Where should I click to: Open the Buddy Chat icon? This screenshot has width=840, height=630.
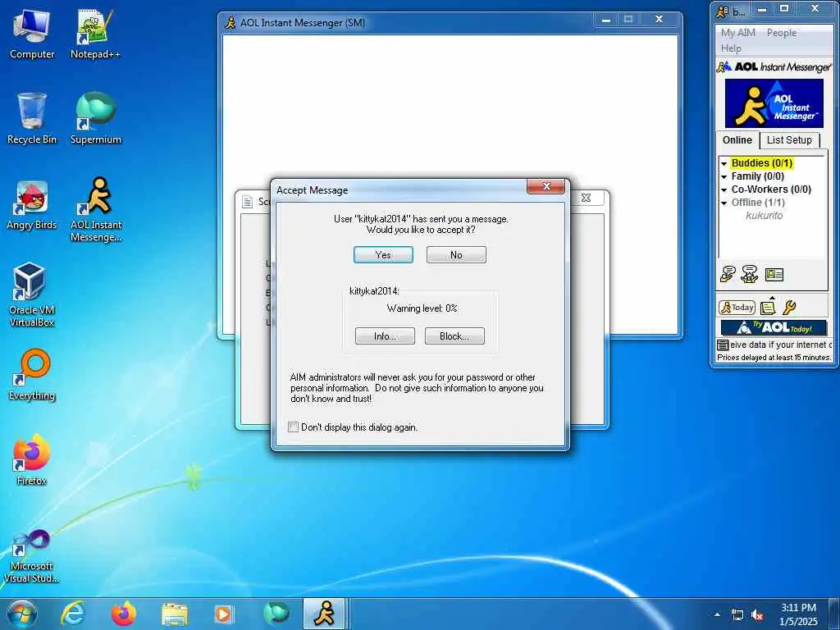(750, 274)
